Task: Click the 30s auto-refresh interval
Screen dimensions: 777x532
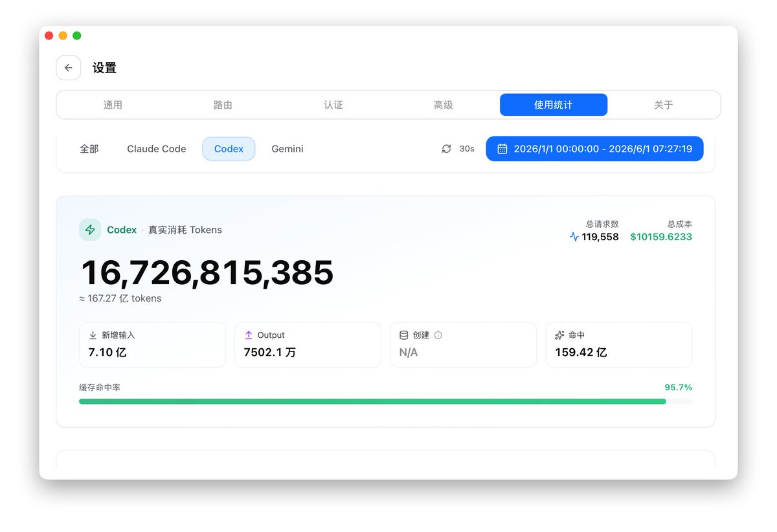Action: click(x=467, y=149)
